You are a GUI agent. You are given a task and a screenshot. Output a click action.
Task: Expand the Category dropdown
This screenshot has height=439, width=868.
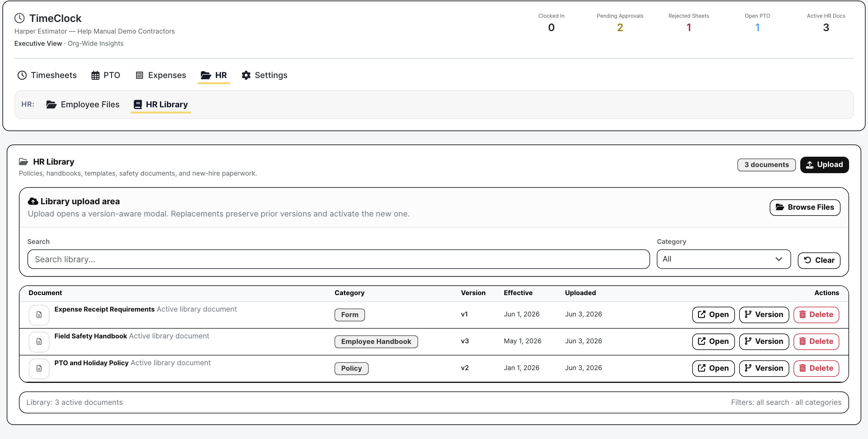coord(723,259)
